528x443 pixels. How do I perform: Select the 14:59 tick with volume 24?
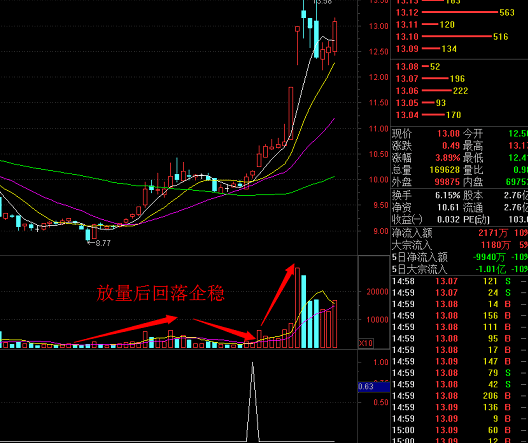(460, 293)
